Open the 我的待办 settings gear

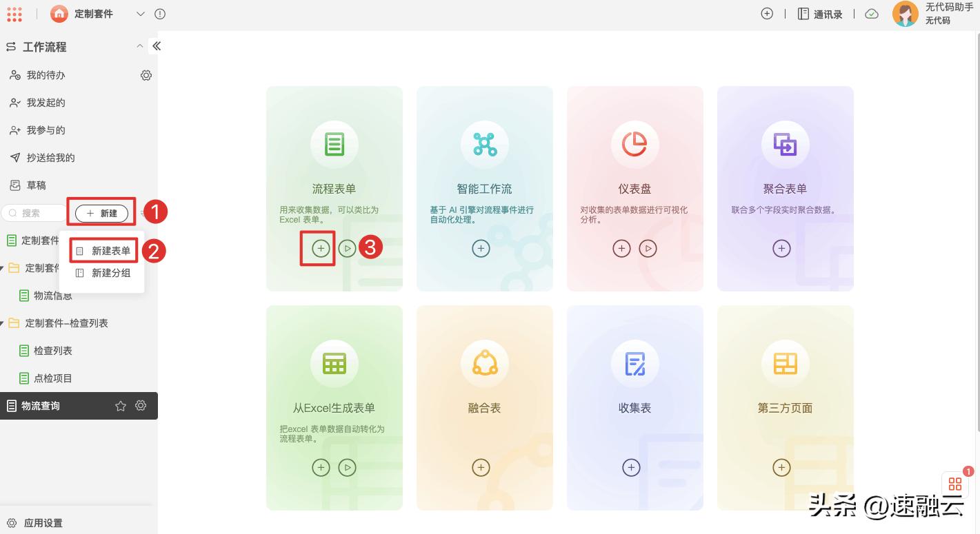coord(146,74)
